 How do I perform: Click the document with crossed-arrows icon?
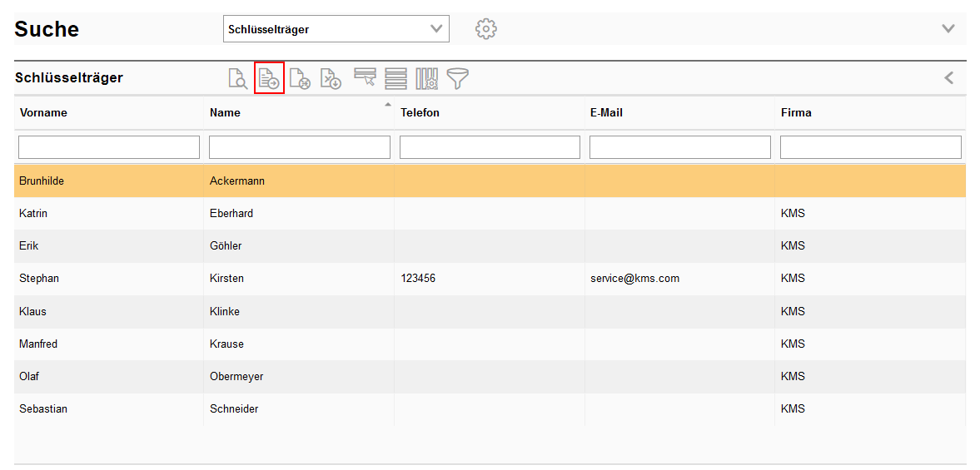300,78
